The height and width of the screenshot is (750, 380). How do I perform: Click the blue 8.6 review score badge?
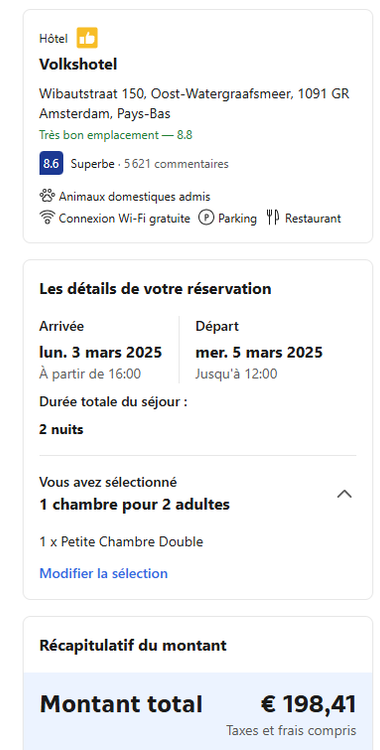click(51, 164)
